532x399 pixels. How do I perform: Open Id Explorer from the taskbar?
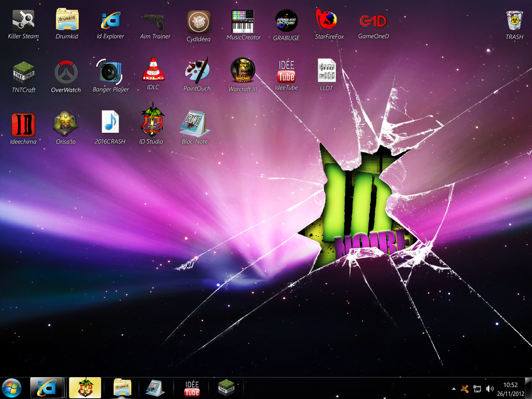pos(46,388)
